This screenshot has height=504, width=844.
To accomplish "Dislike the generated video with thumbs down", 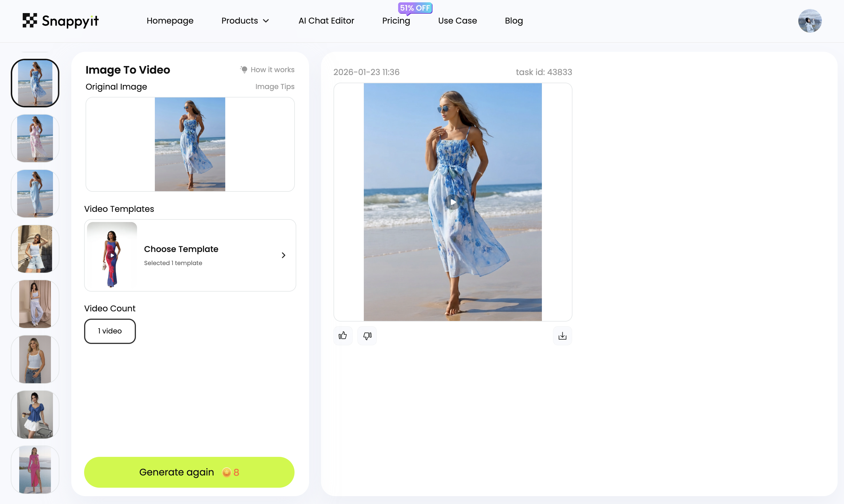I will coord(367,336).
